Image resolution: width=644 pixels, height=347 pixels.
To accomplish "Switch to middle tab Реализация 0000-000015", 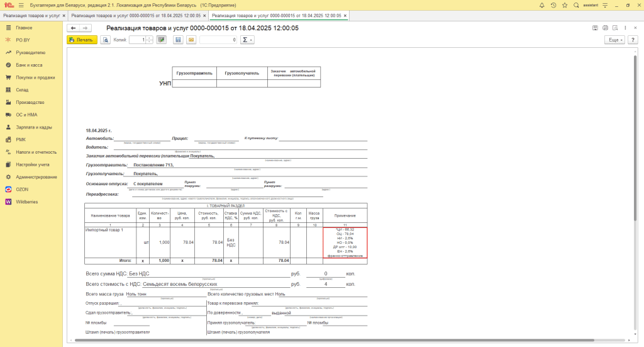I will [136, 16].
